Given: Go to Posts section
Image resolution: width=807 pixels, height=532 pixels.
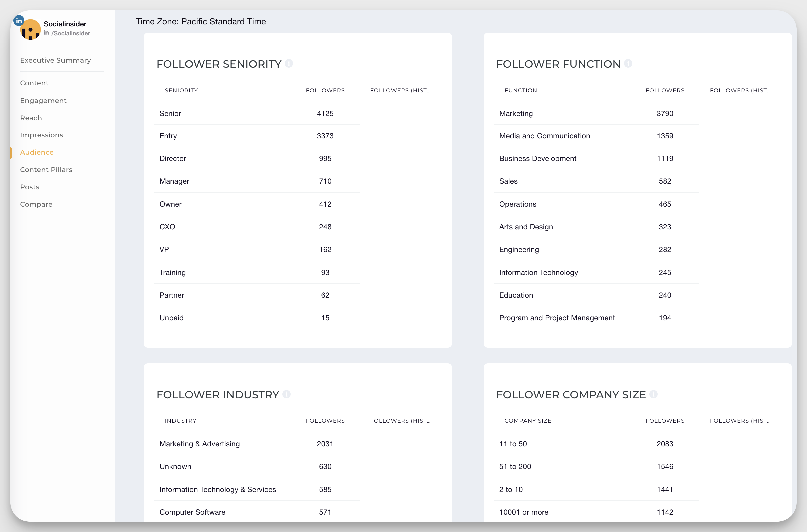Looking at the screenshot, I should pyautogui.click(x=30, y=187).
